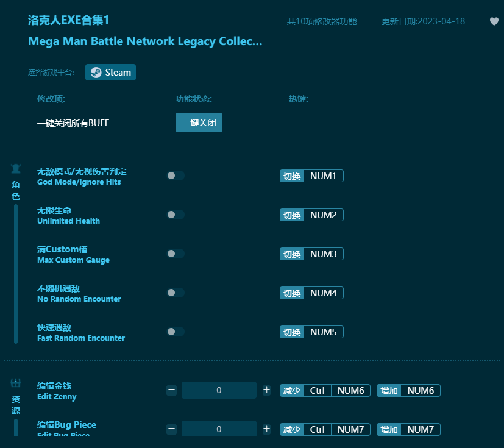The height and width of the screenshot is (448, 504).
Task: Decrease Bug Piece value with minus button
Action: coord(172,429)
